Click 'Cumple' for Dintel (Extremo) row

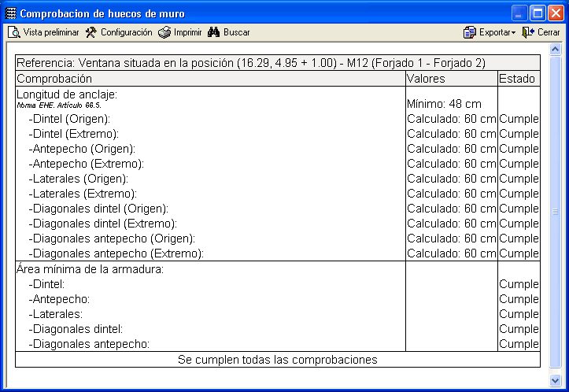click(x=519, y=134)
